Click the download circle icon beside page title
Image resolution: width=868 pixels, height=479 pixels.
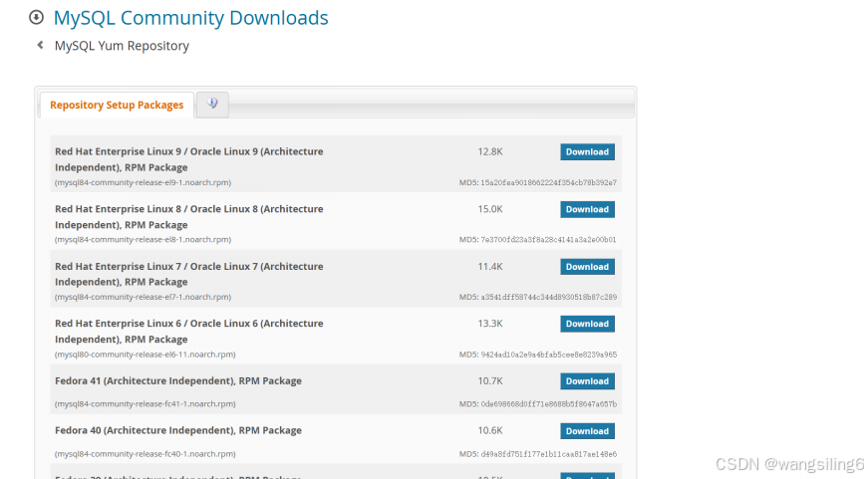[x=36, y=17]
